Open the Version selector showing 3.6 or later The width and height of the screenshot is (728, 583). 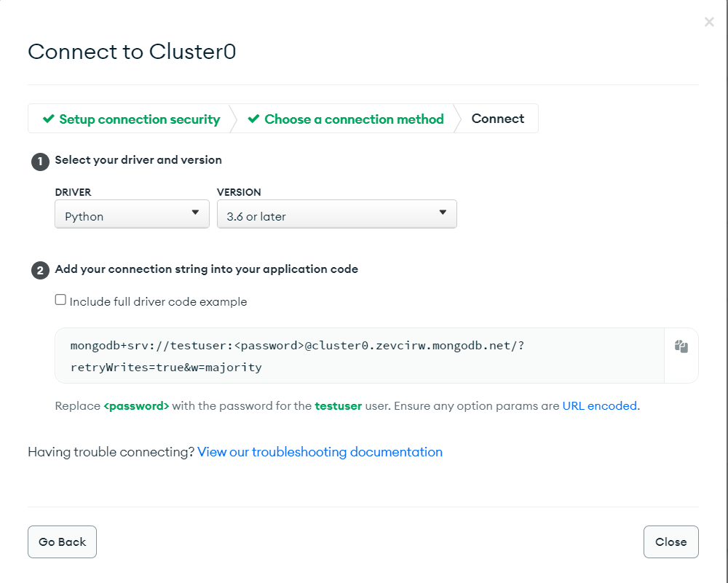[x=336, y=213]
